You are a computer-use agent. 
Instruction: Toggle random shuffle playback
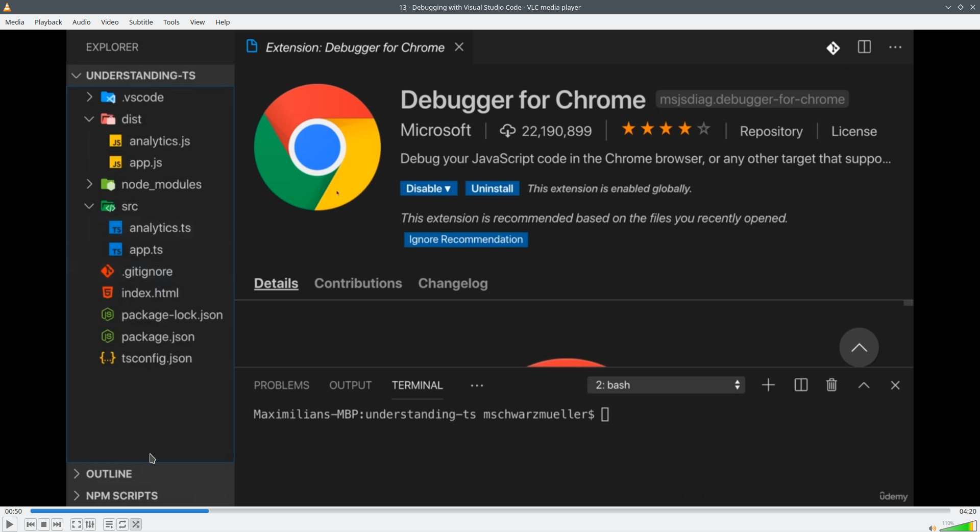(136, 524)
